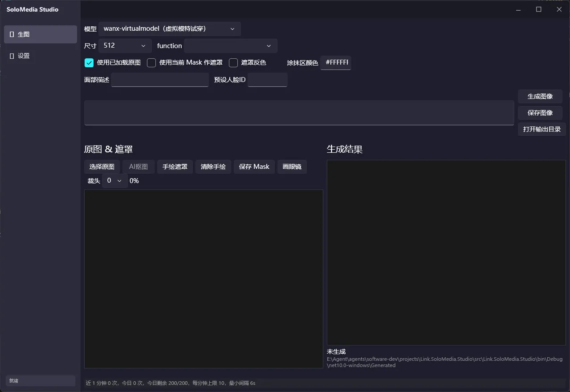Click the 就绪 status label
The width and height of the screenshot is (570, 392).
tap(14, 381)
